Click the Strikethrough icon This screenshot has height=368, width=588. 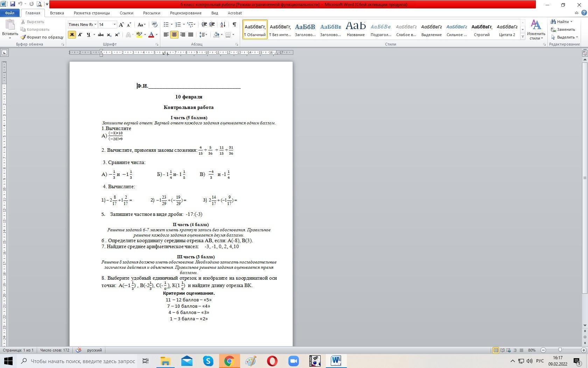click(101, 35)
